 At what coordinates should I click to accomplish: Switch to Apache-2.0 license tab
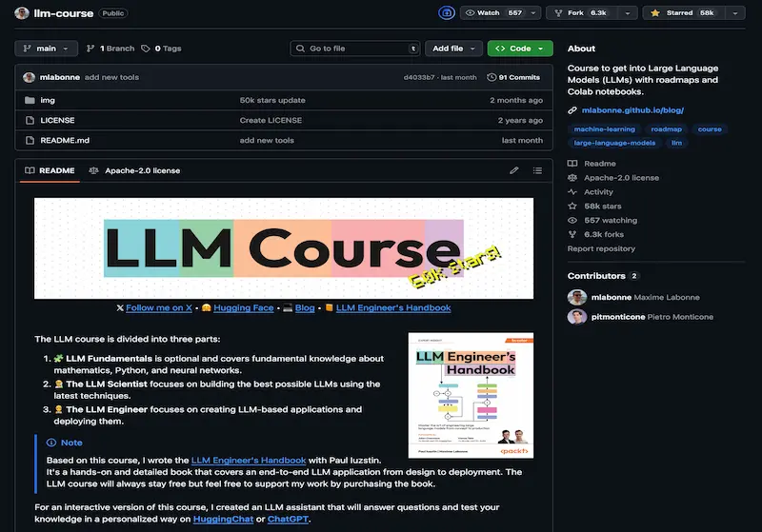[x=134, y=171]
